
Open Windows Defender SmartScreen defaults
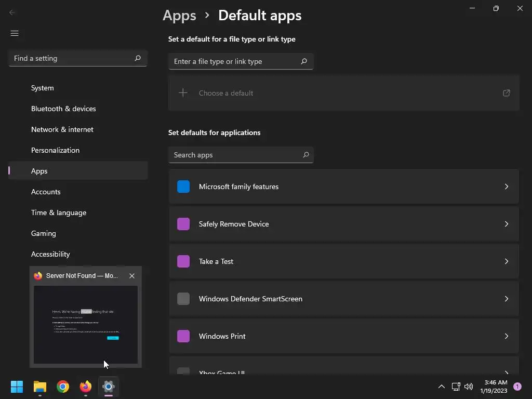pos(344,299)
